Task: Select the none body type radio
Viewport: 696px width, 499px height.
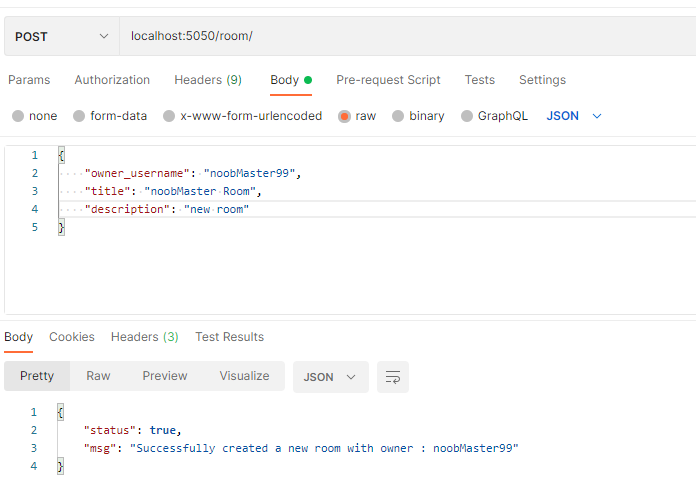Action: point(18,116)
